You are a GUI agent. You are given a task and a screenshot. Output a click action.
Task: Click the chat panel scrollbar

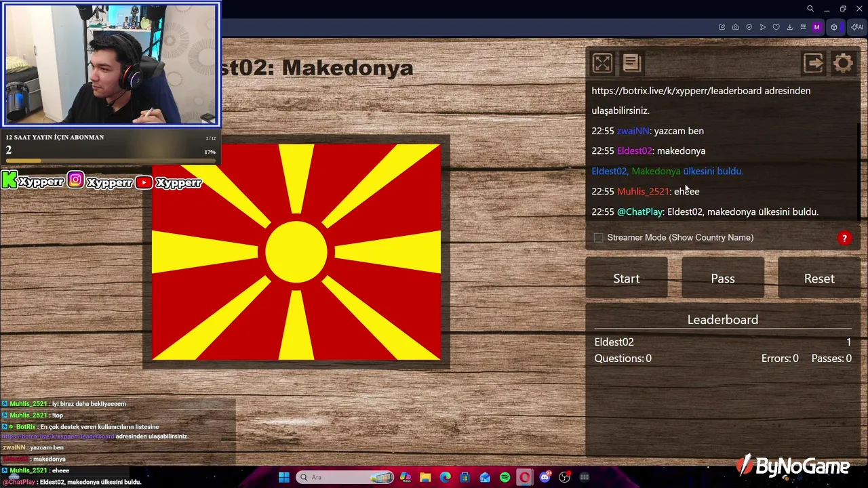(x=859, y=169)
